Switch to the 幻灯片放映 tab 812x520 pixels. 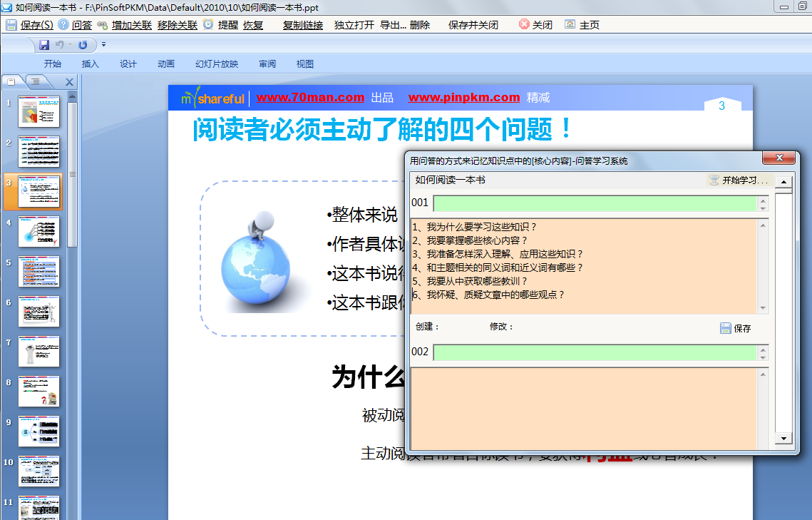click(217, 64)
